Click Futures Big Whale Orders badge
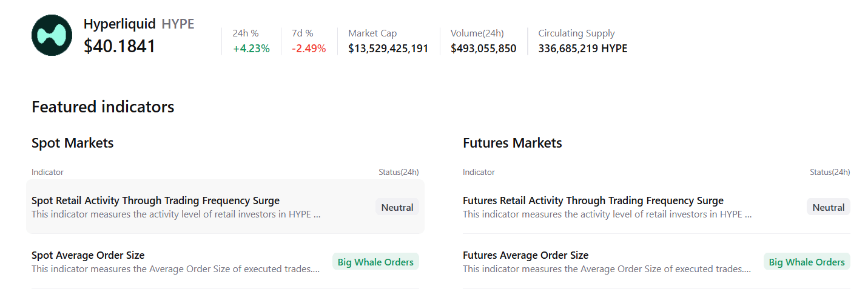Image resolution: width=868 pixels, height=294 pixels. coord(806,262)
